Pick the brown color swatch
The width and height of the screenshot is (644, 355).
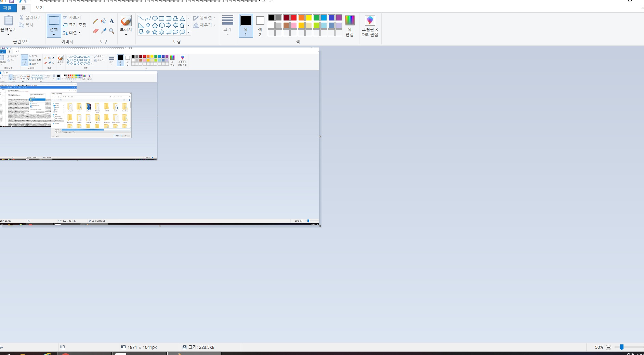286,25
